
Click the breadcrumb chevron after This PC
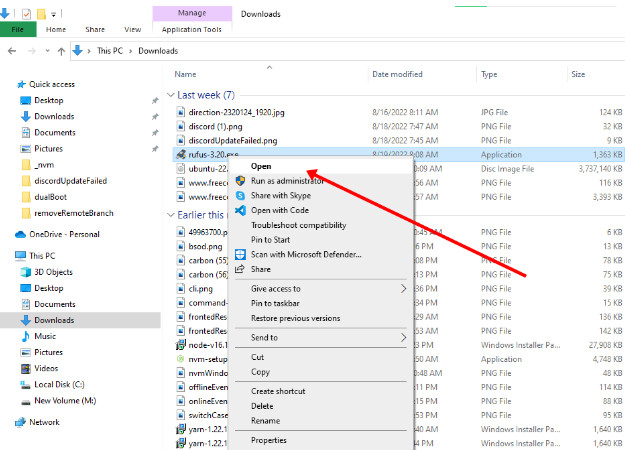(130, 51)
